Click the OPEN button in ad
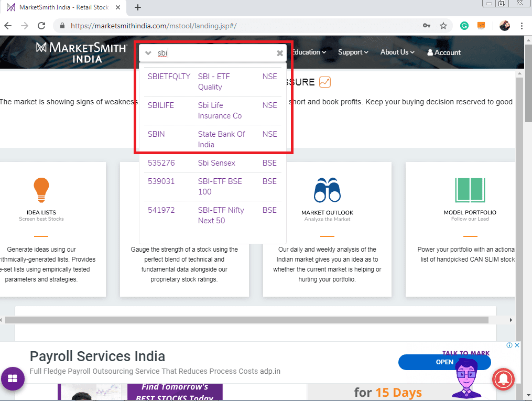 pyautogui.click(x=444, y=362)
